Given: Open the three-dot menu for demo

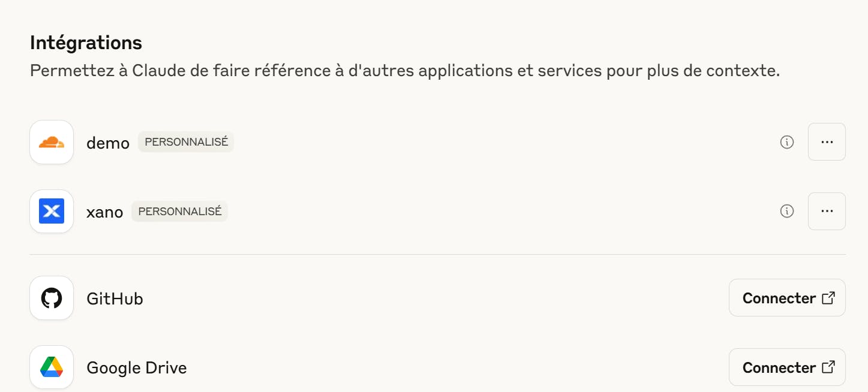Looking at the screenshot, I should pos(827,142).
